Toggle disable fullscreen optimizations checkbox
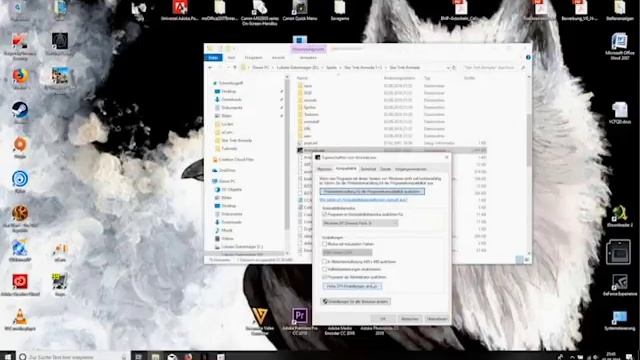The image size is (640, 360). point(324,269)
